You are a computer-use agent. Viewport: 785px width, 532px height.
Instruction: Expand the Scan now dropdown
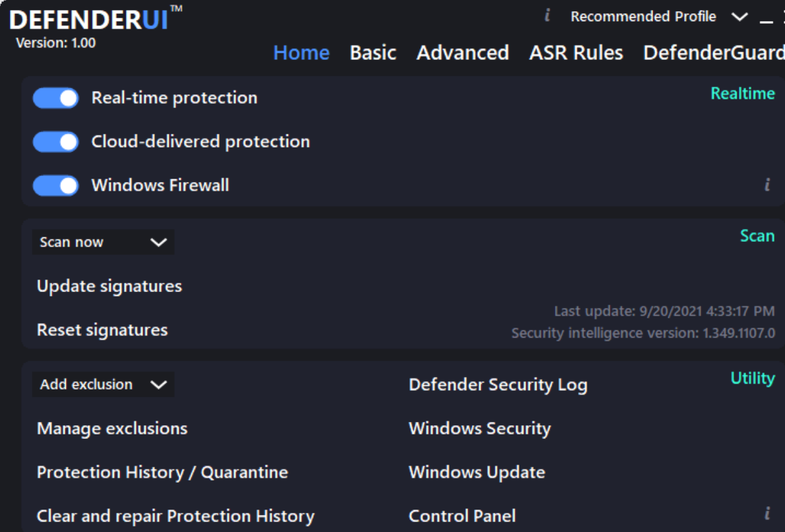point(102,242)
